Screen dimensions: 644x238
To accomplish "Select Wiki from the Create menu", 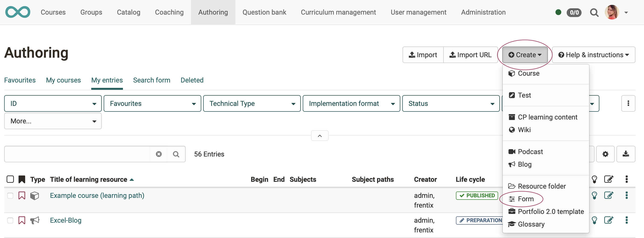I will click(524, 129).
